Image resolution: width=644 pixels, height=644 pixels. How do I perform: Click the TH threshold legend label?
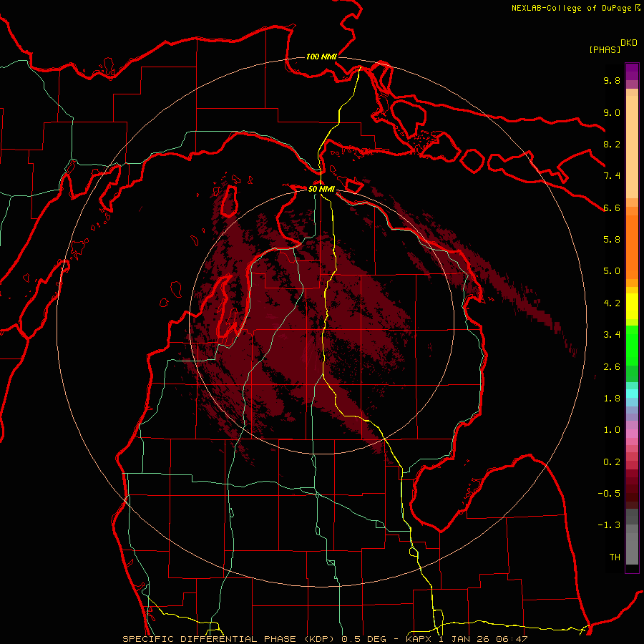pos(615,557)
